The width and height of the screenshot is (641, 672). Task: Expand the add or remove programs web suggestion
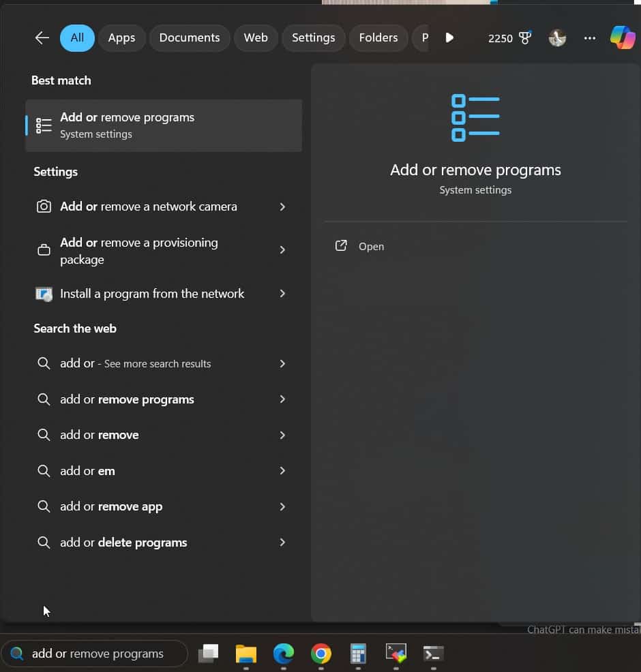pyautogui.click(x=282, y=399)
